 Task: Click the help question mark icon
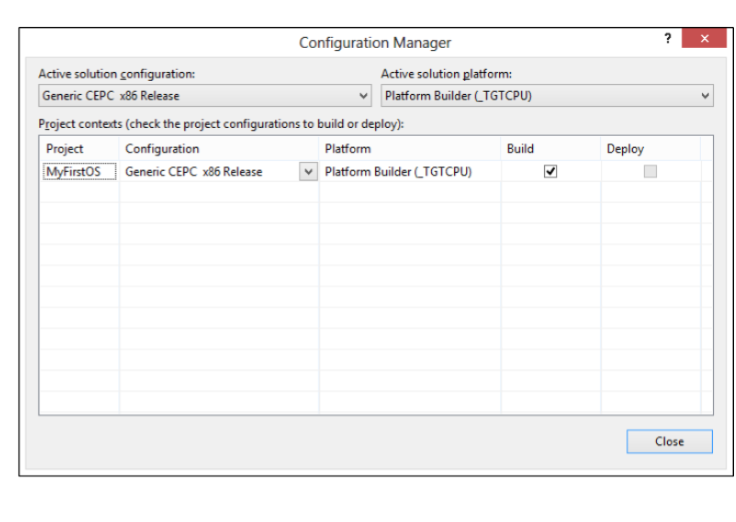667,38
